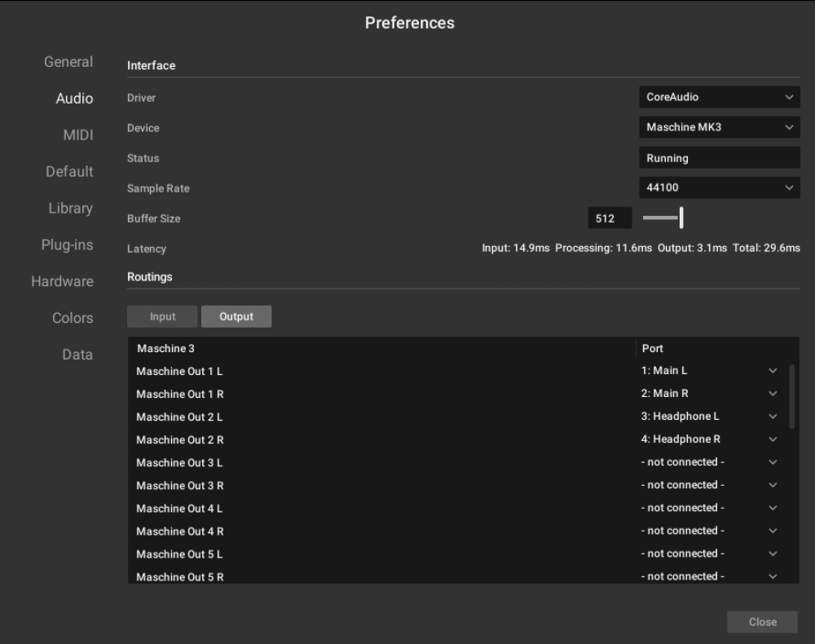Select the Maschine Out 2 R row label

coord(180,439)
